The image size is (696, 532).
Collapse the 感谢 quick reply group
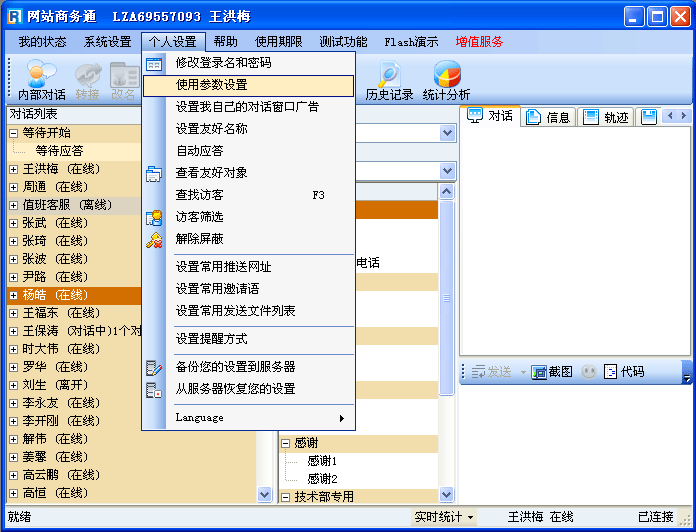(x=286, y=443)
